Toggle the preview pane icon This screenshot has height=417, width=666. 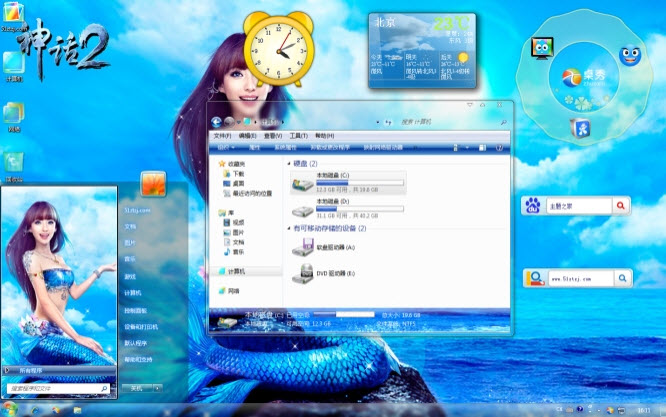coord(482,148)
